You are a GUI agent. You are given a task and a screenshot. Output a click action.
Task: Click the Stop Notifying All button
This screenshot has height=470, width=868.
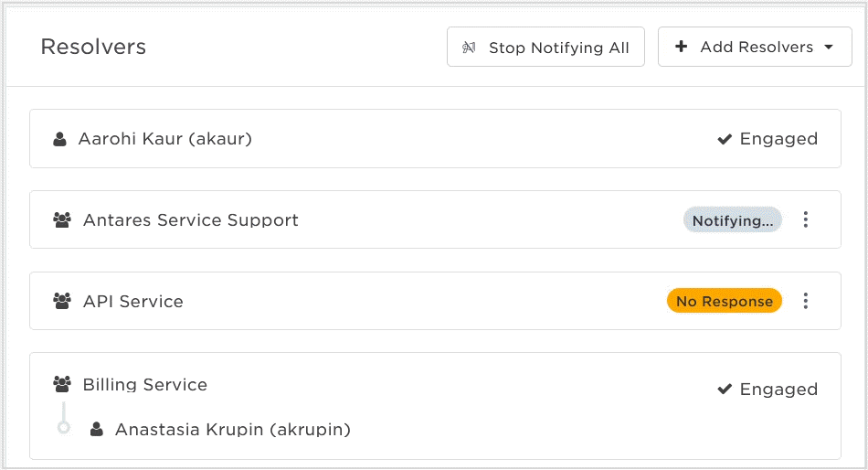pos(545,47)
